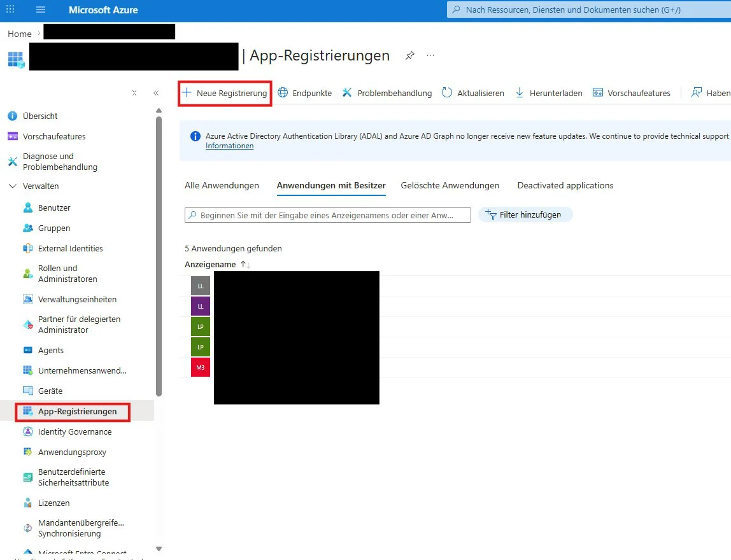Collapse the sidebar with double chevron
The image size is (731, 560).
click(x=156, y=93)
